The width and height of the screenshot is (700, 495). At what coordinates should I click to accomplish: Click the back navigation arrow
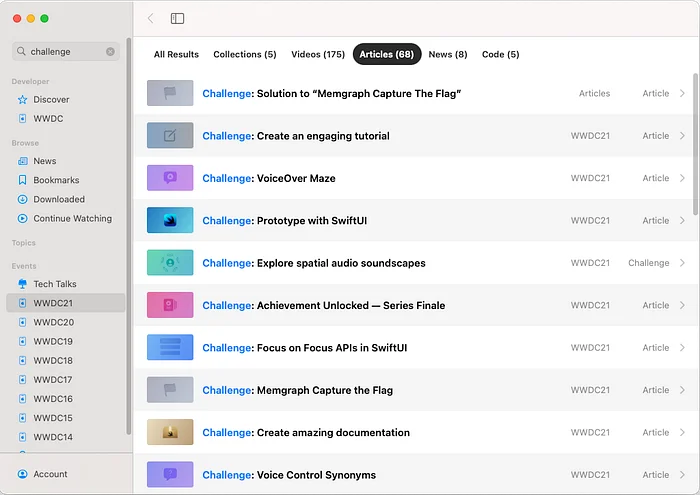(x=151, y=18)
